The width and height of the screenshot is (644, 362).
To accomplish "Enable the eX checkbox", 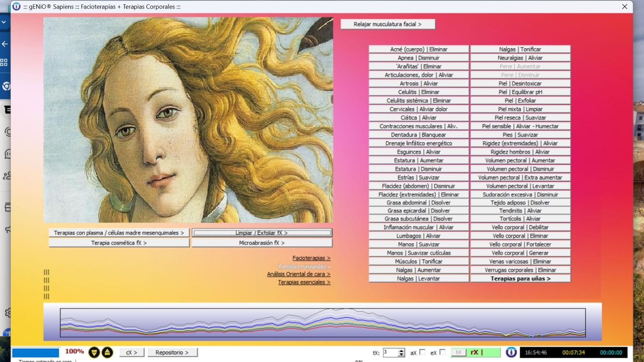I will point(442,352).
